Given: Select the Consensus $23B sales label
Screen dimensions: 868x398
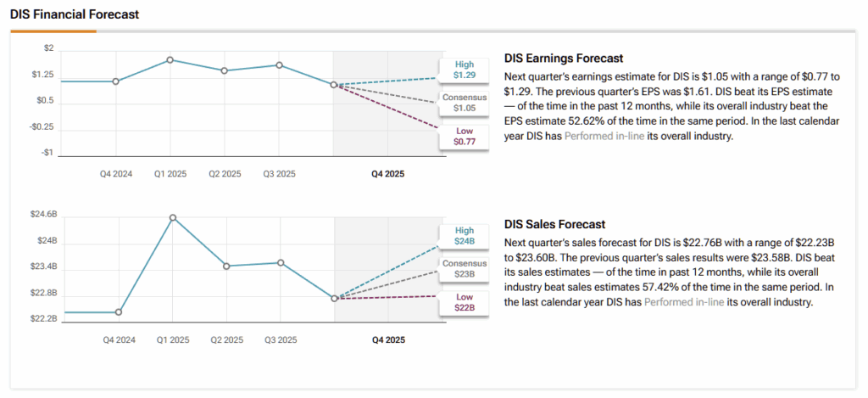Looking at the screenshot, I should (464, 268).
